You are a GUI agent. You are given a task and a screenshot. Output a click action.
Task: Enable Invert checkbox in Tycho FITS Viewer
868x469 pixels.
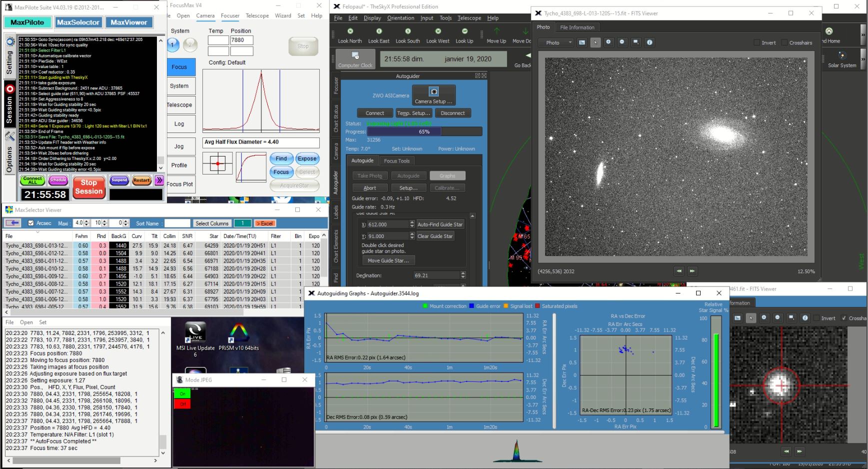[757, 42]
